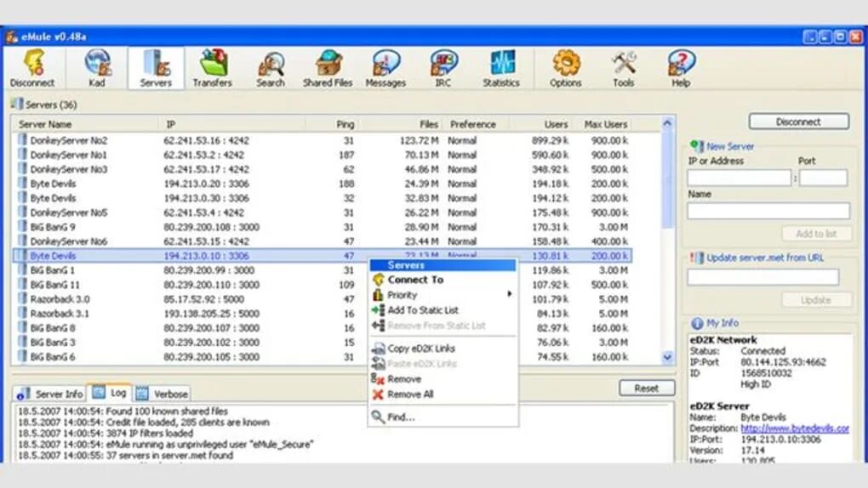This screenshot has height=488, width=868.
Task: Open the bytedevils website link
Action: [x=794, y=428]
